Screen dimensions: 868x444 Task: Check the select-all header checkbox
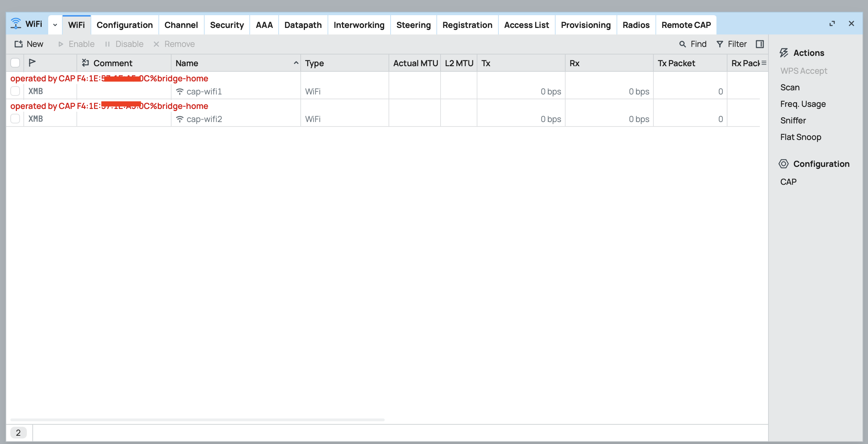15,63
